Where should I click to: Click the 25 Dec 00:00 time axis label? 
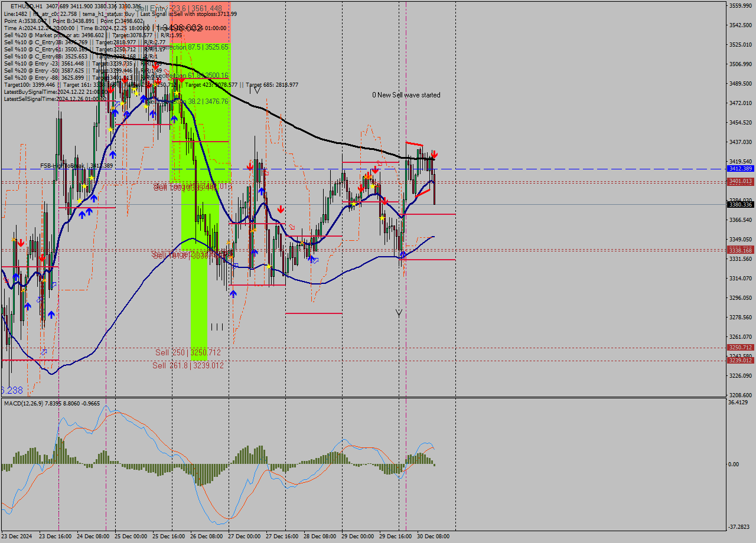point(131,537)
